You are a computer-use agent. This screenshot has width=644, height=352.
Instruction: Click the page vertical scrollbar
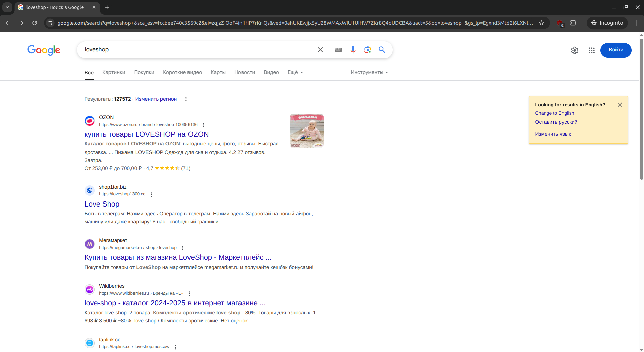(x=641, y=109)
